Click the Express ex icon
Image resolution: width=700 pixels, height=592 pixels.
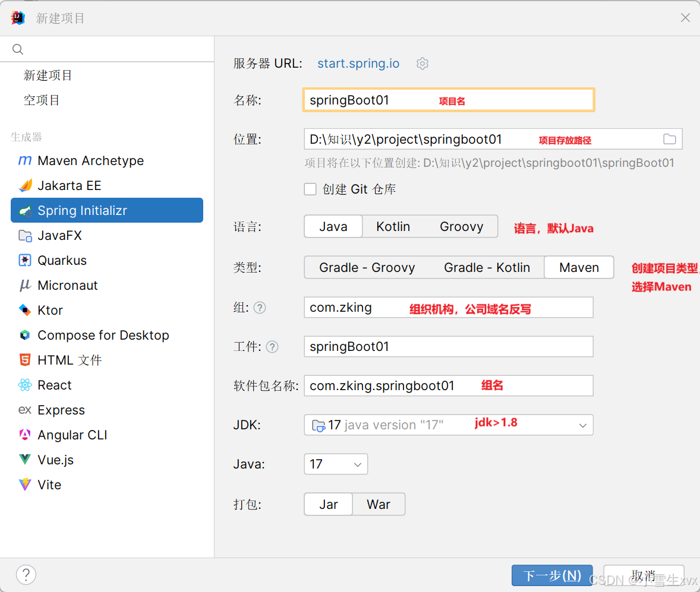[25, 410]
